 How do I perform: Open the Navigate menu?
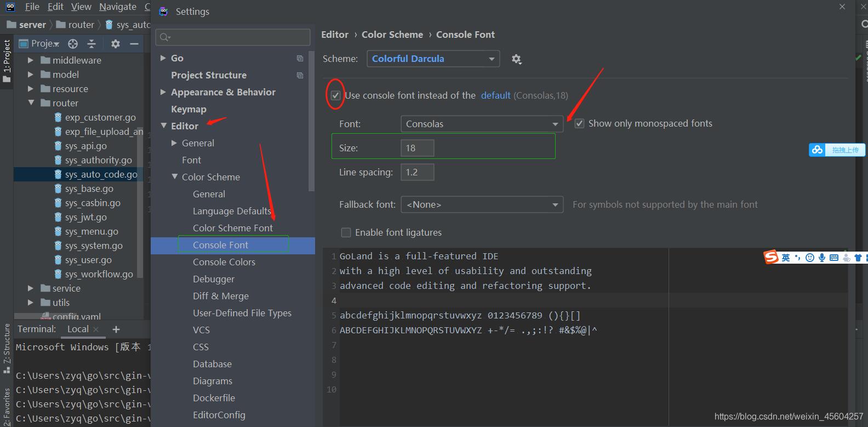117,7
